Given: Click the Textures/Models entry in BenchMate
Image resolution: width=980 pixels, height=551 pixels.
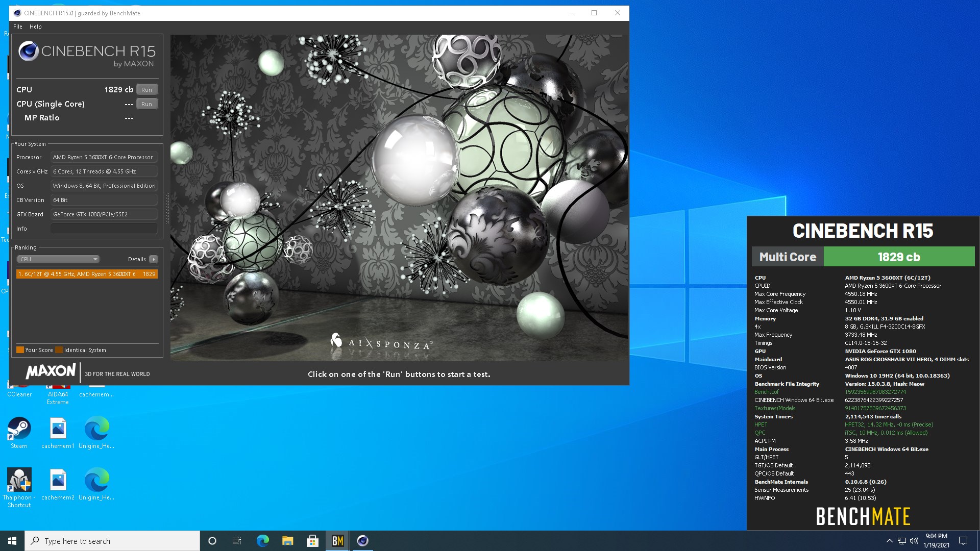Looking at the screenshot, I should [x=775, y=408].
